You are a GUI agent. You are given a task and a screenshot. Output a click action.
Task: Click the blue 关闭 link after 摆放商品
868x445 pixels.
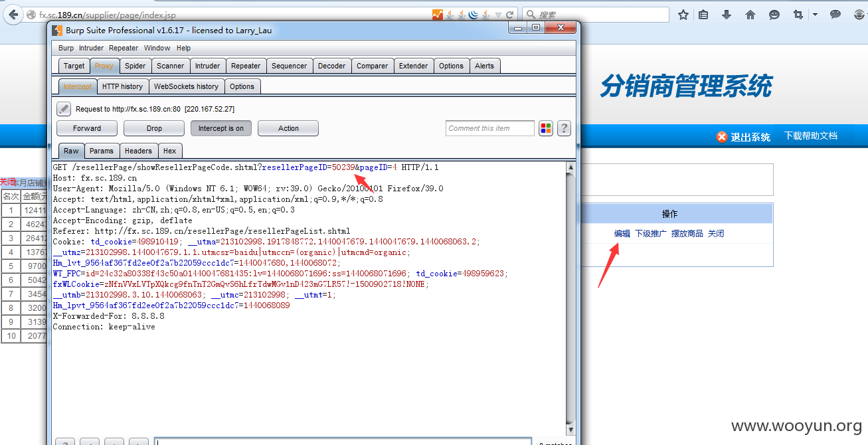[716, 234]
